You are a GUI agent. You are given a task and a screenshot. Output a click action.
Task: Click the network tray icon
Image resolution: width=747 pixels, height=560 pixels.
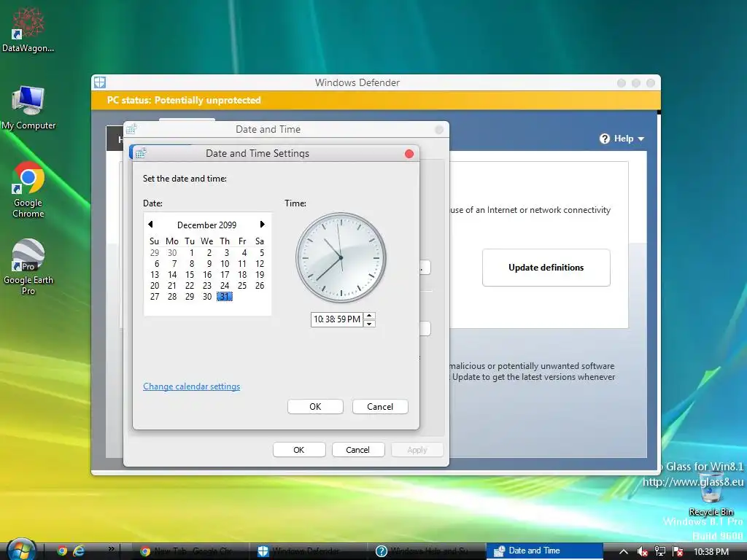[x=659, y=551]
